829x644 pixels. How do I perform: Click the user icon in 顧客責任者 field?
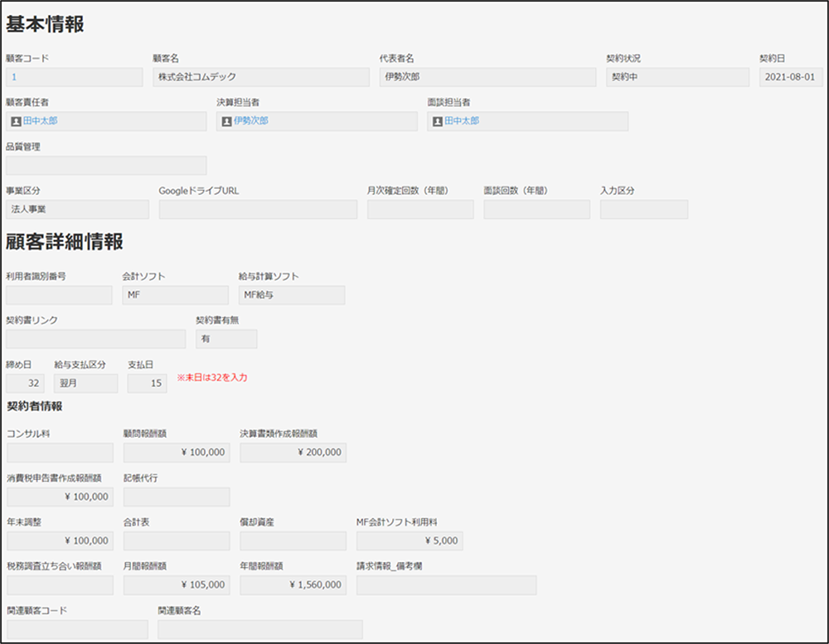click(17, 121)
